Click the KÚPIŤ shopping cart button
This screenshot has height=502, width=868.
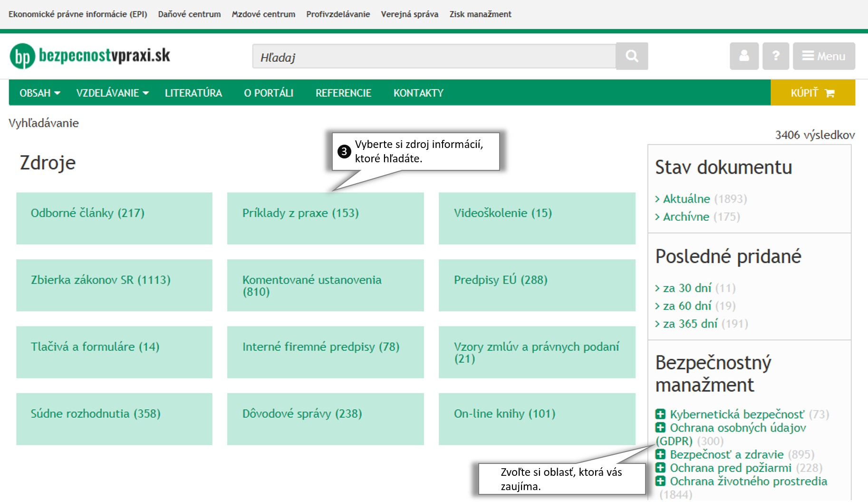812,93
